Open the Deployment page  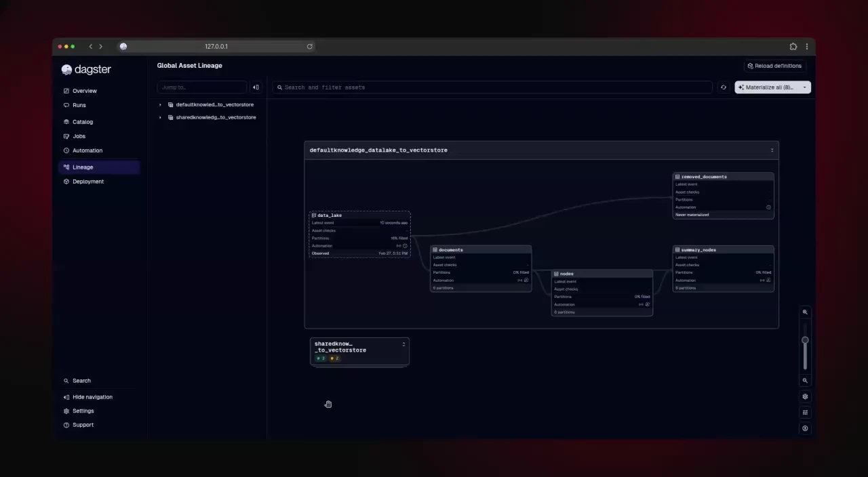tap(99, 182)
